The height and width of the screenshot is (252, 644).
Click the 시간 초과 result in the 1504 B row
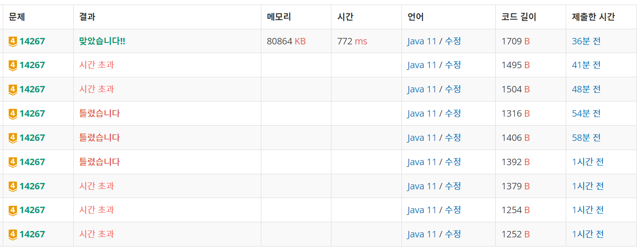coord(97,89)
